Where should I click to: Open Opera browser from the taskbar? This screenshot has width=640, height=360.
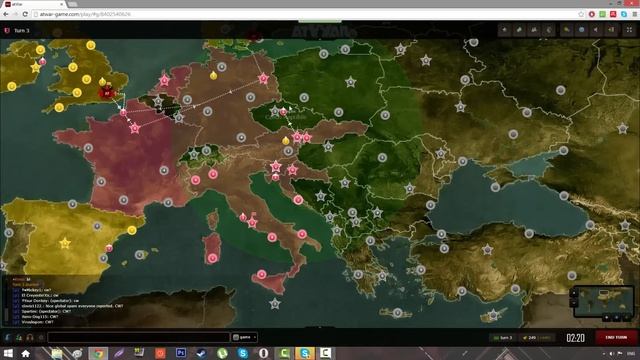[264, 353]
